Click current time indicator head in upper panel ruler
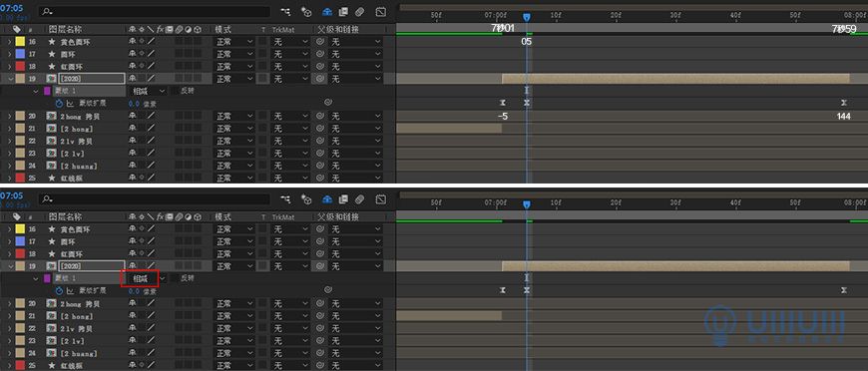 (x=527, y=17)
